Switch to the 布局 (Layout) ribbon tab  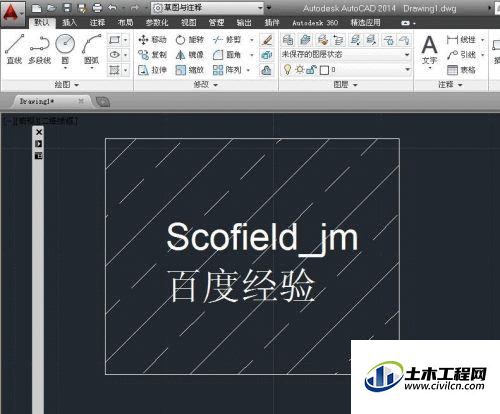[125, 23]
